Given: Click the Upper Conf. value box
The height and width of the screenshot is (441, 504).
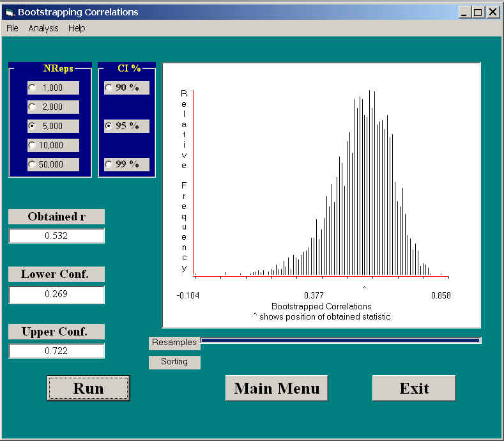Looking at the screenshot, I should pos(56,351).
